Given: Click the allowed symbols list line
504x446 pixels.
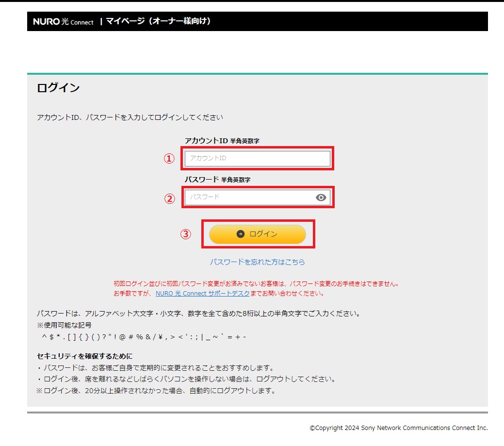Looking at the screenshot, I should pyautogui.click(x=144, y=337).
